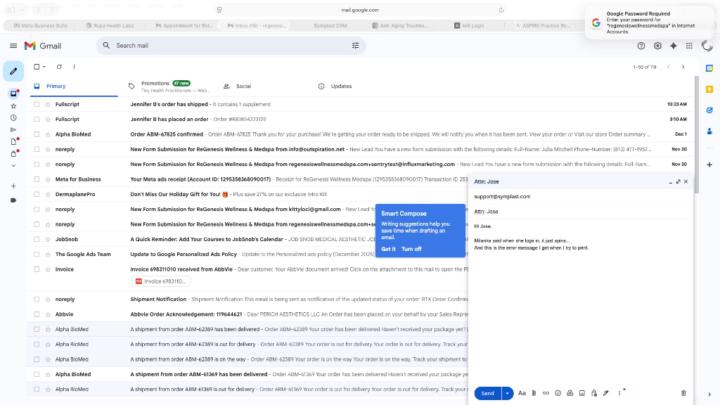Open Google Calendar in side panel

coord(709,68)
